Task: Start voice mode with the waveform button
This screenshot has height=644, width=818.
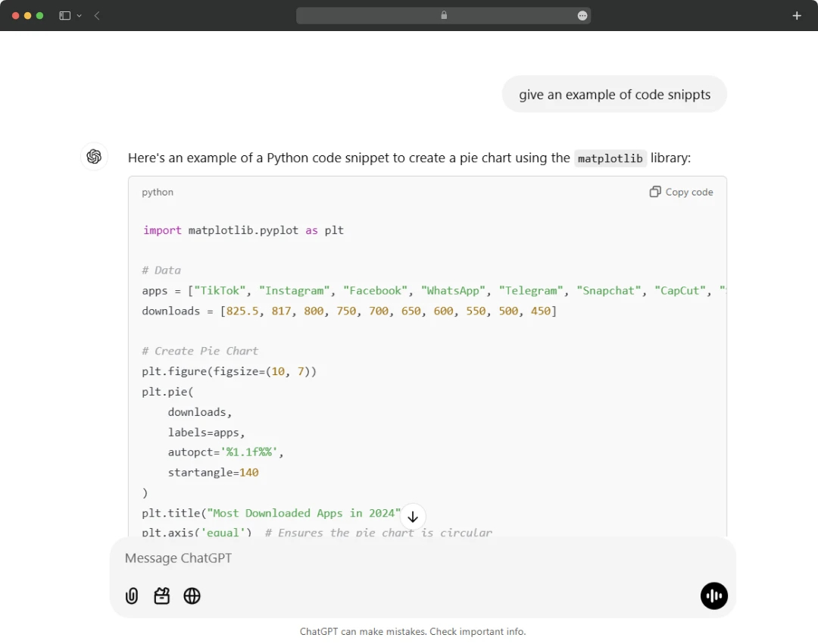Action: coord(713,596)
